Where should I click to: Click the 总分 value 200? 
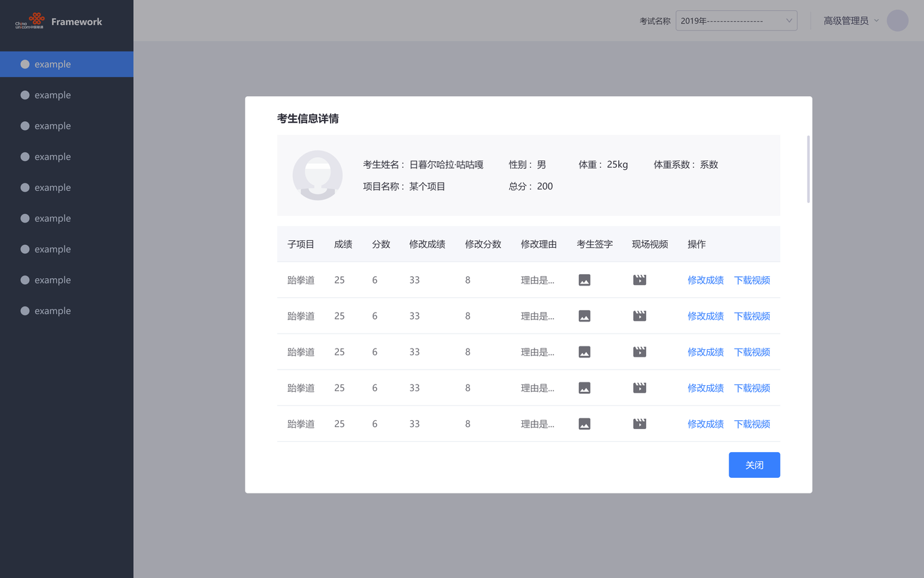(x=545, y=186)
